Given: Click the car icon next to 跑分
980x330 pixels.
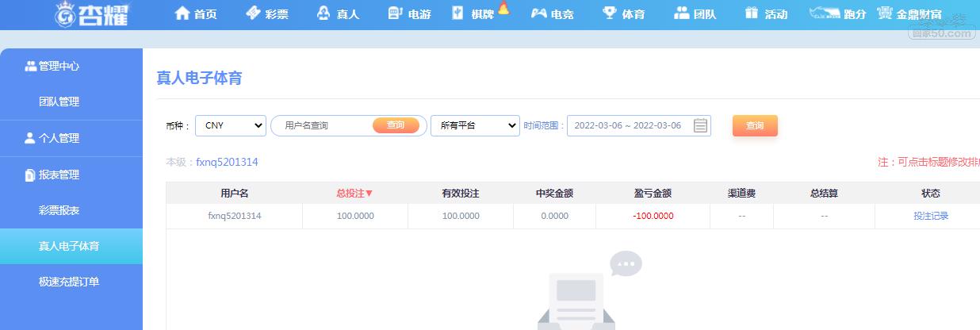Looking at the screenshot, I should coord(824,13).
